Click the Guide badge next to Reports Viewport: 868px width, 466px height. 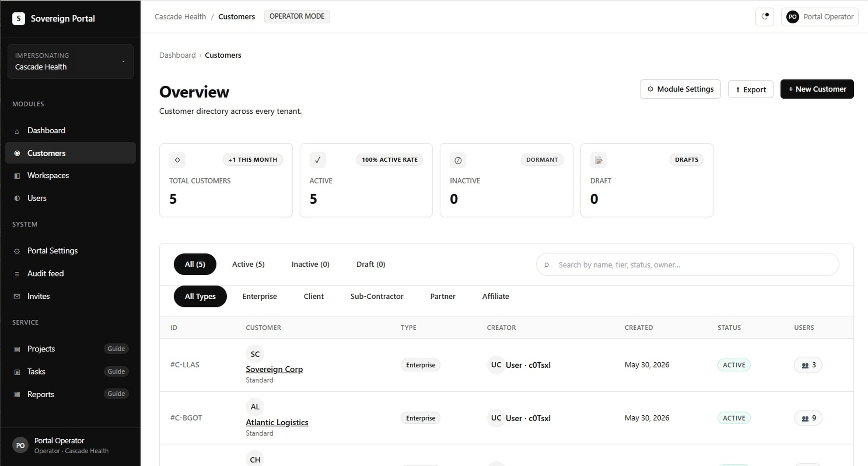116,394
